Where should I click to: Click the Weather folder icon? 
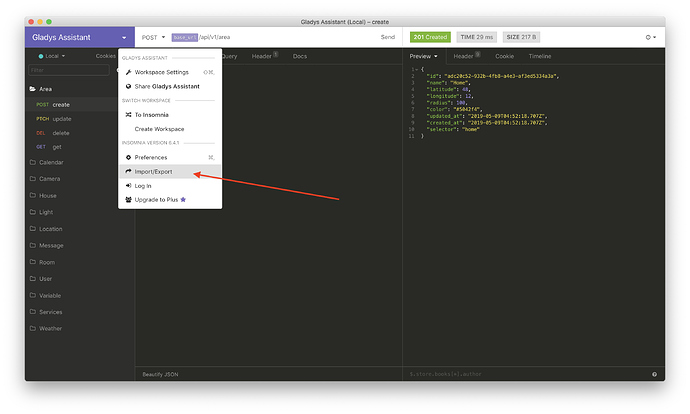coord(33,328)
